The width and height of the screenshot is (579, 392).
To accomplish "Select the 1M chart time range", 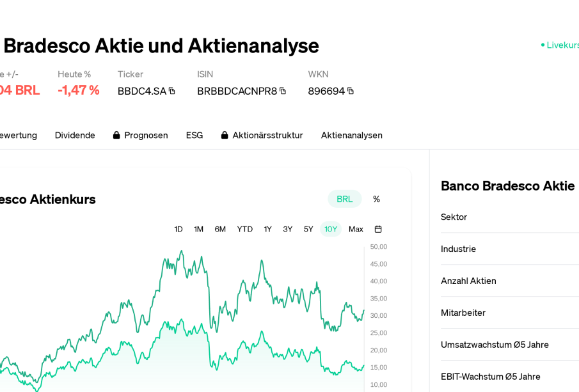I will 199,229.
